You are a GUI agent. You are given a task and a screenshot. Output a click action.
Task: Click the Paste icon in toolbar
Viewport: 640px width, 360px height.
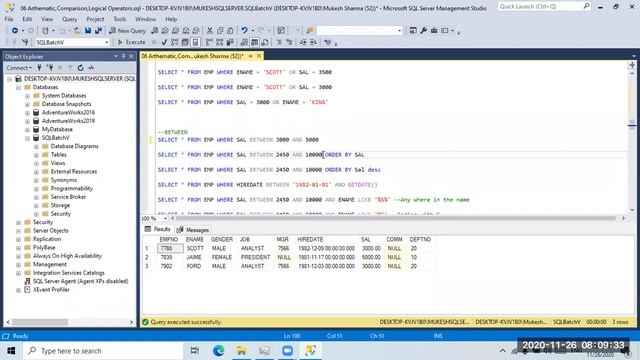230,31
